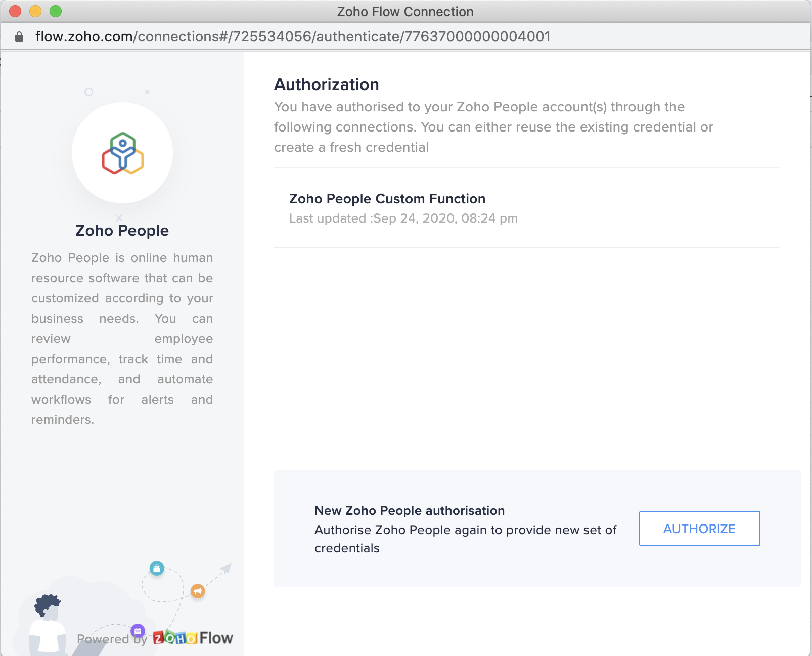Click the Zoho Flow Connection window title
The image size is (812, 656).
click(x=405, y=12)
